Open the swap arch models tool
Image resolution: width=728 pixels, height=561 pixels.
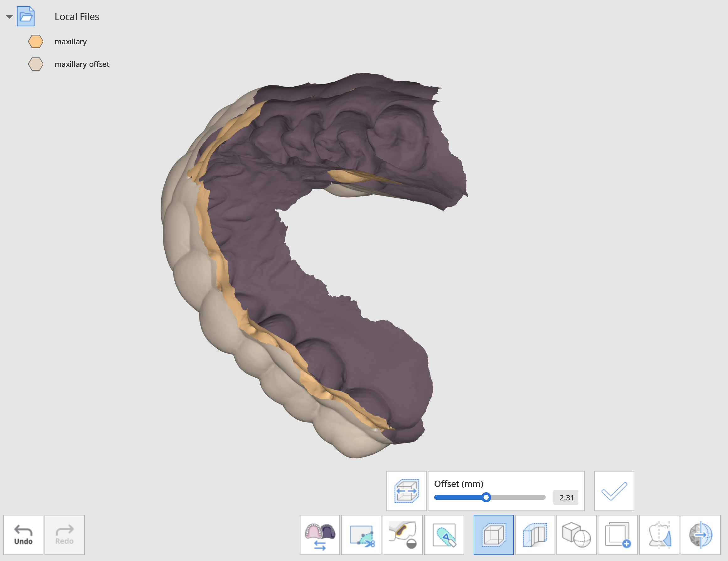tap(320, 535)
